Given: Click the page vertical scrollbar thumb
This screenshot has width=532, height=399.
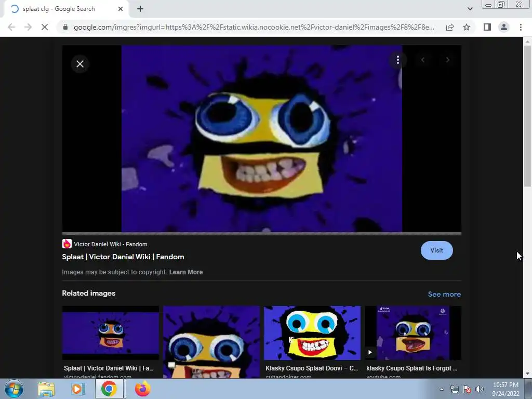Looking at the screenshot, I should tap(527, 115).
